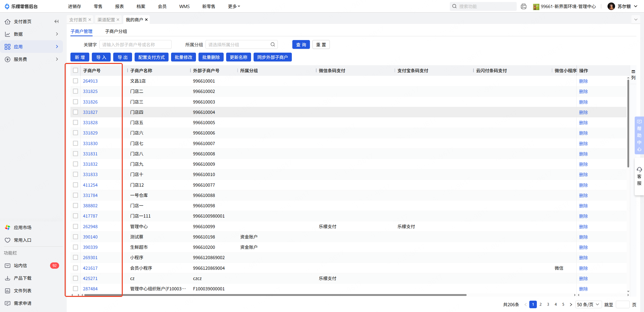644x312 pixels.
Task: Open 帮助中心 help center panel
Action: (x=639, y=135)
